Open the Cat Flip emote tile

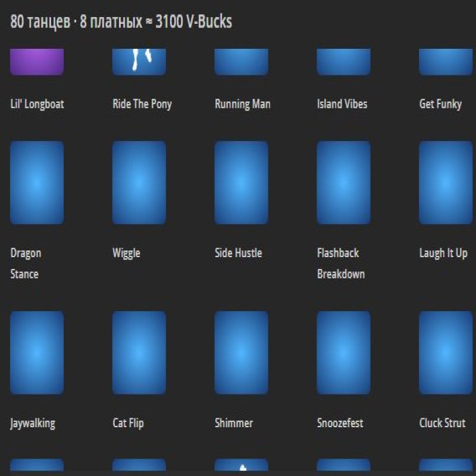pyautogui.click(x=139, y=353)
